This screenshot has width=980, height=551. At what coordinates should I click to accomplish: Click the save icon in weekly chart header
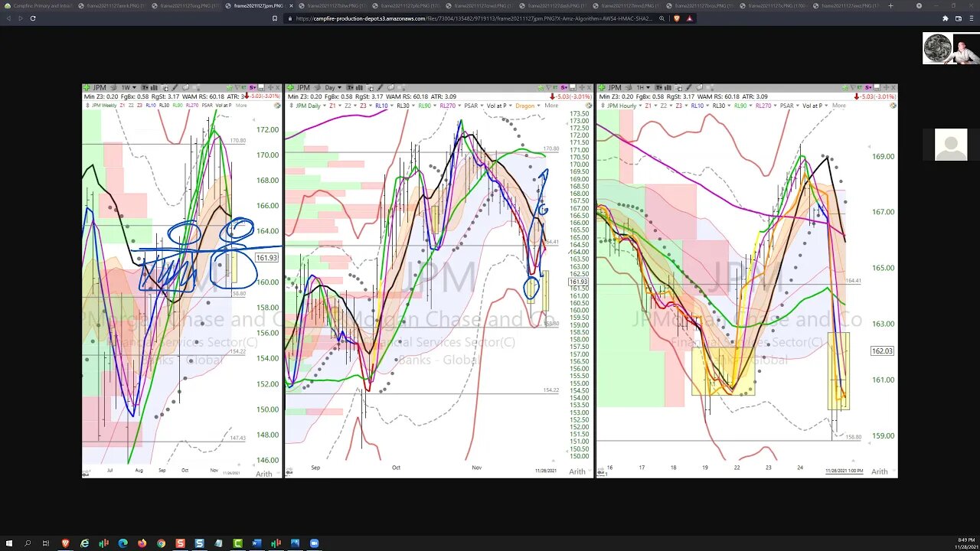[x=260, y=88]
